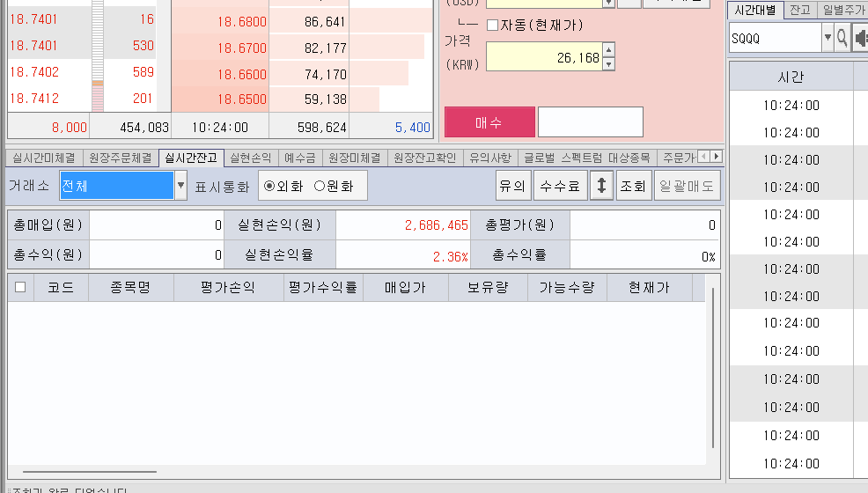Click trade price 18.7412
This screenshot has height=493, width=868.
(x=33, y=99)
